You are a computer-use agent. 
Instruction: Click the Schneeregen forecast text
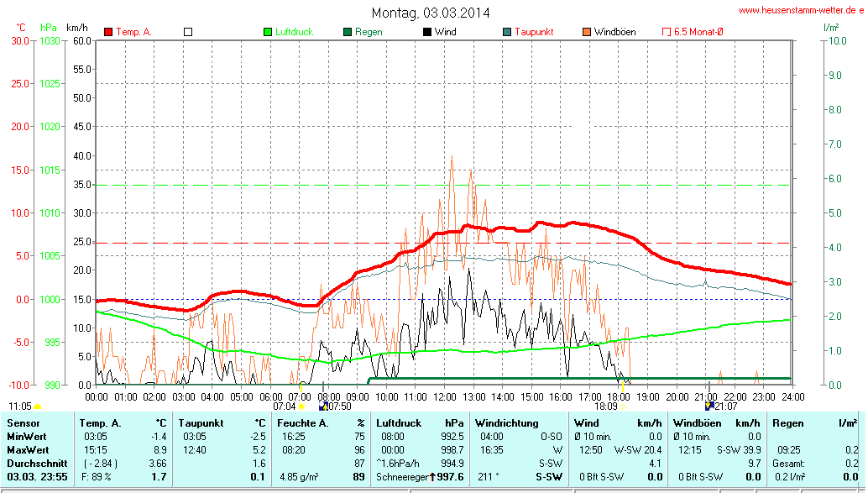tap(402, 477)
